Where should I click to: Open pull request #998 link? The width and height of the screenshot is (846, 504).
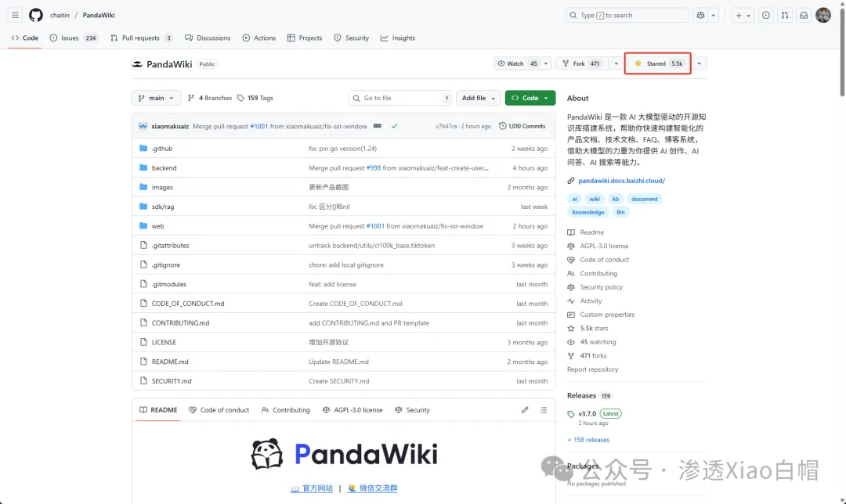pyautogui.click(x=374, y=167)
